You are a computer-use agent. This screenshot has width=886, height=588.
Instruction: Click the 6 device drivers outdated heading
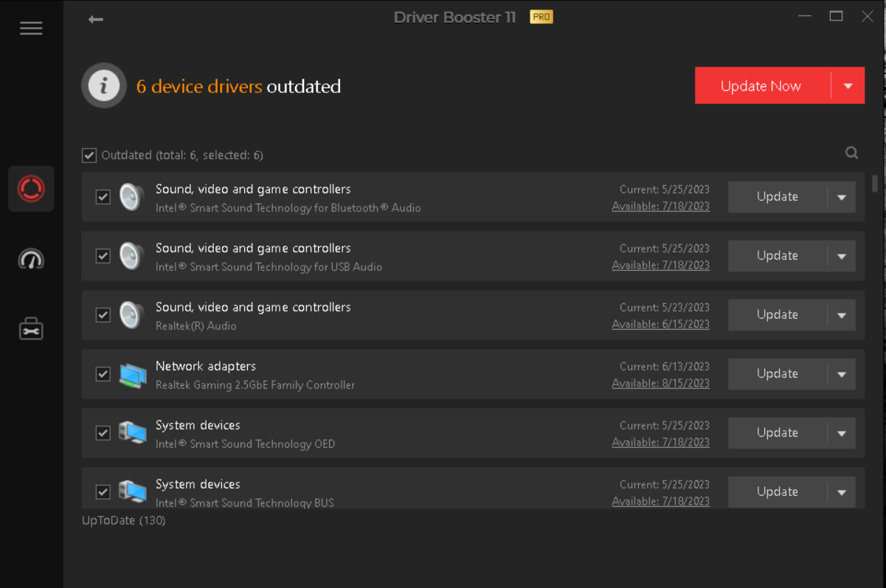pyautogui.click(x=238, y=86)
